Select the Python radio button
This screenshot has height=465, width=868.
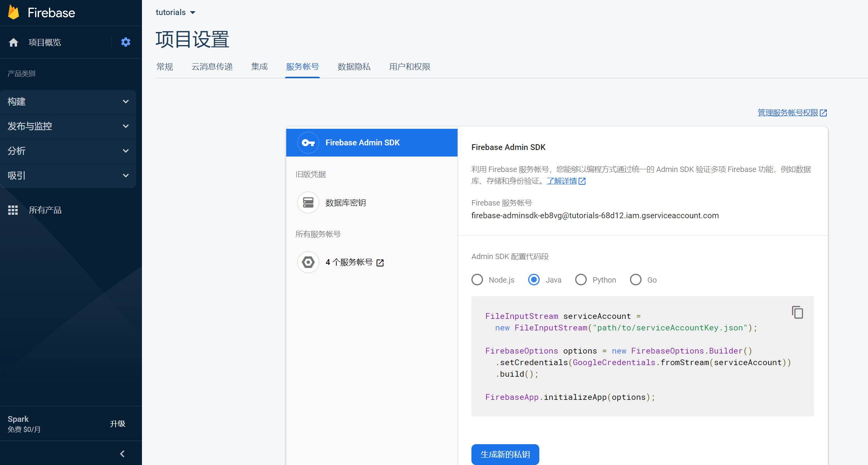tap(581, 280)
